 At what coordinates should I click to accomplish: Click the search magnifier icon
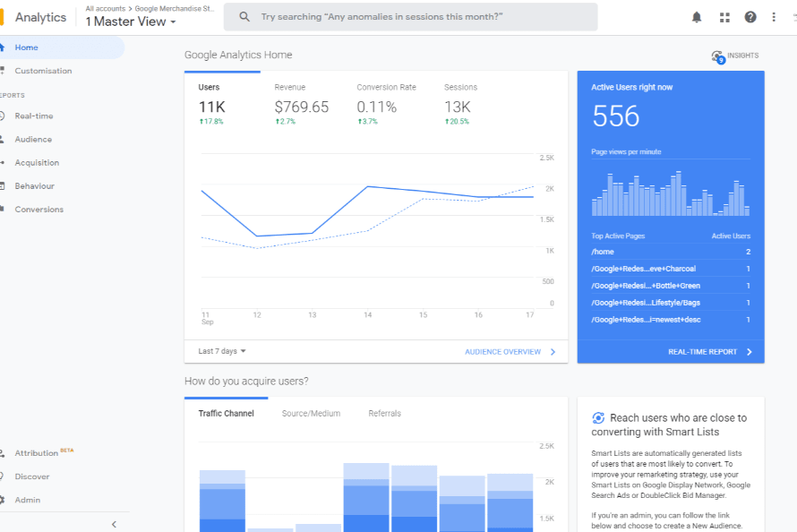244,17
